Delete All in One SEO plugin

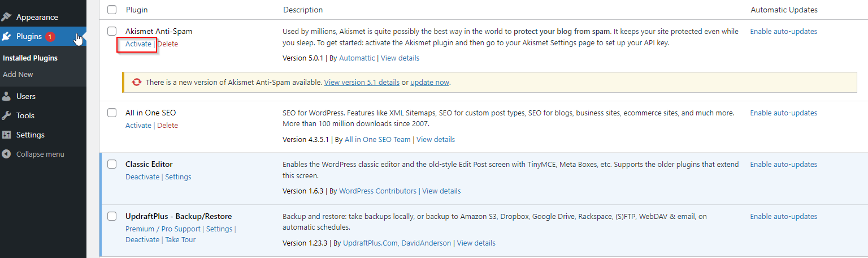click(167, 125)
